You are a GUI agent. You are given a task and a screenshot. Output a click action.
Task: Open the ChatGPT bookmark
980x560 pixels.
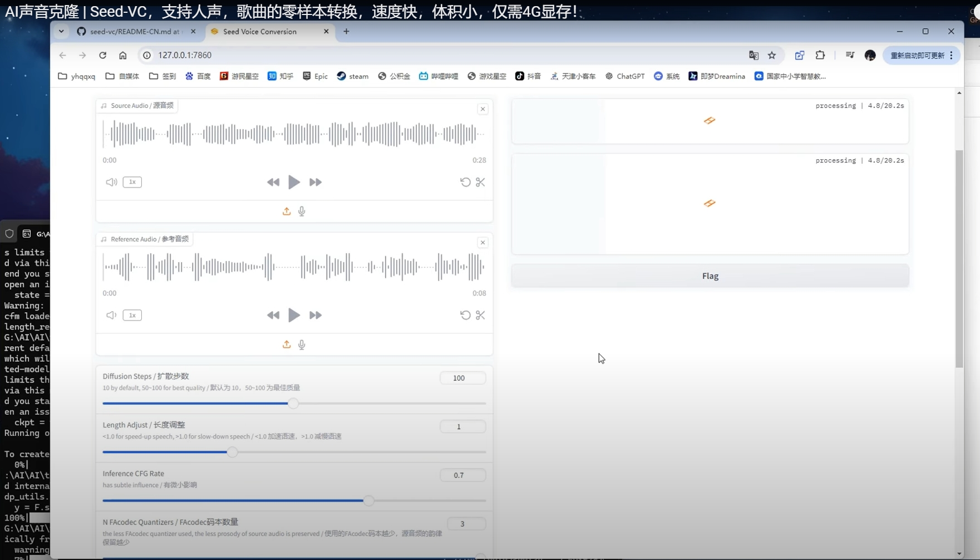click(x=625, y=76)
